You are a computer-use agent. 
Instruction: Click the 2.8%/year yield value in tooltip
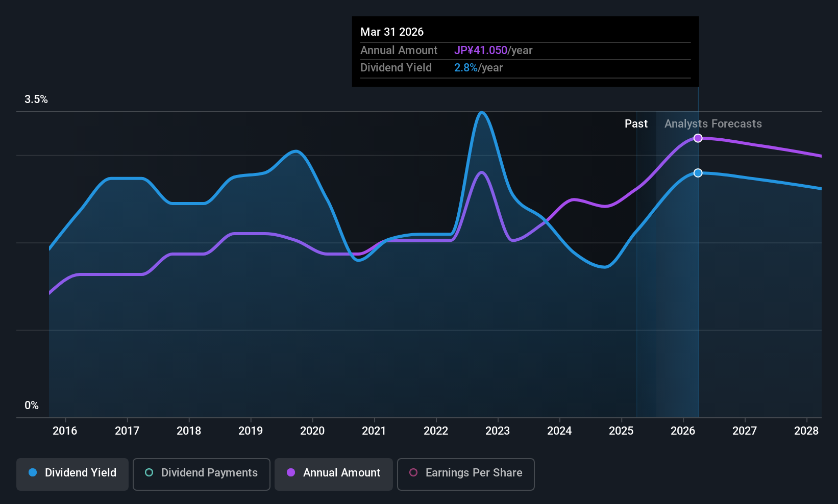coord(478,68)
